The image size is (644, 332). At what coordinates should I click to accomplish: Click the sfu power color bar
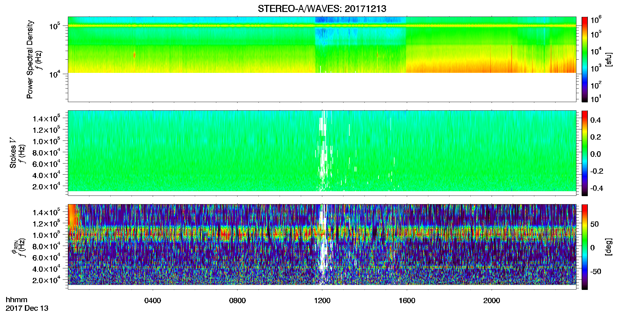[x=584, y=59]
